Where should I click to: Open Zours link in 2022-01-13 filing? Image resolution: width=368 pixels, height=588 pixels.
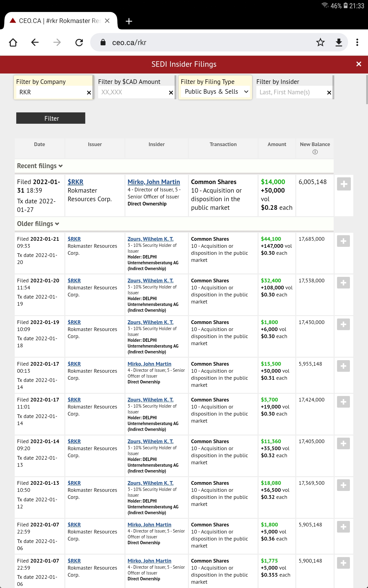(151, 483)
